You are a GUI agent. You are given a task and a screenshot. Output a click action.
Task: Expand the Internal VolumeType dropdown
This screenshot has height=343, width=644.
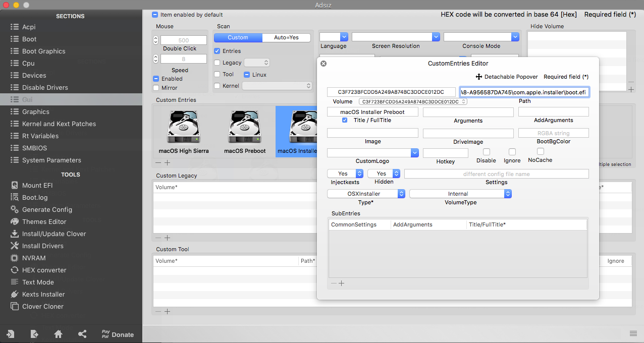(x=460, y=194)
